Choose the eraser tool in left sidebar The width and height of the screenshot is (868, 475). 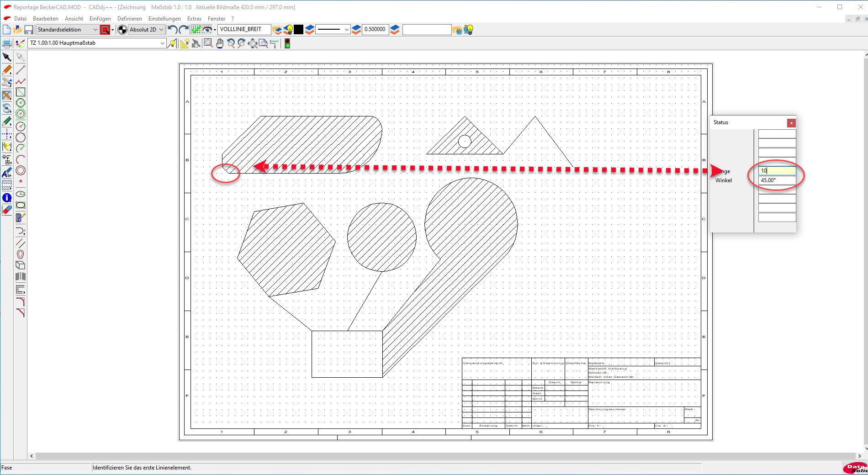[x=7, y=210]
